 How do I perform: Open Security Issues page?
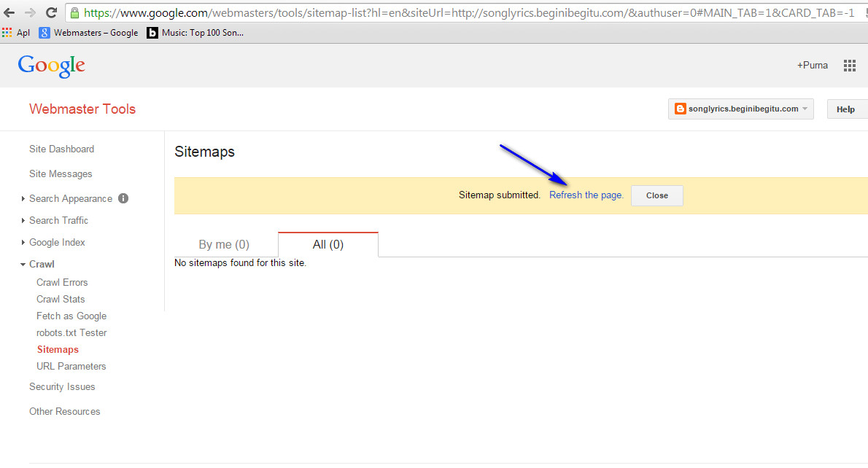[62, 386]
